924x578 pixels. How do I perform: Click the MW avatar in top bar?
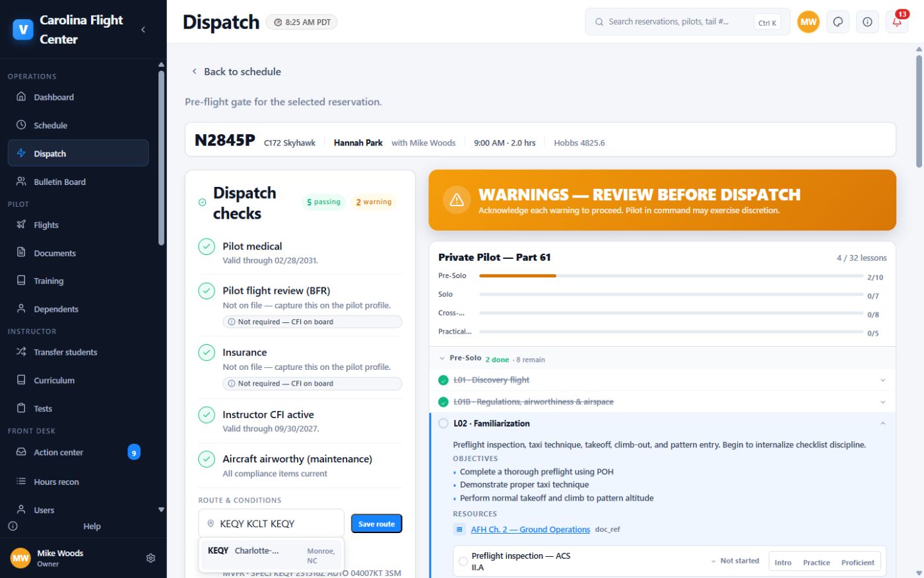pyautogui.click(x=808, y=22)
